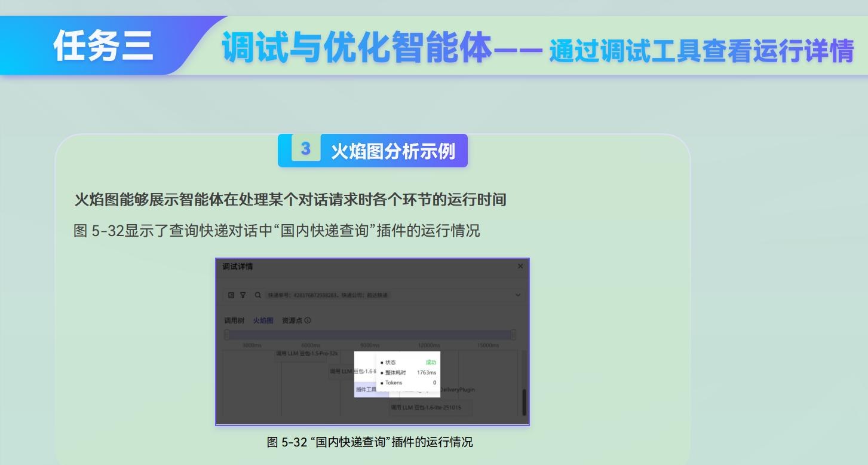Viewport: 868px width, 465px height.
Task: Switch to the 调用树 tab
Action: [x=234, y=320]
